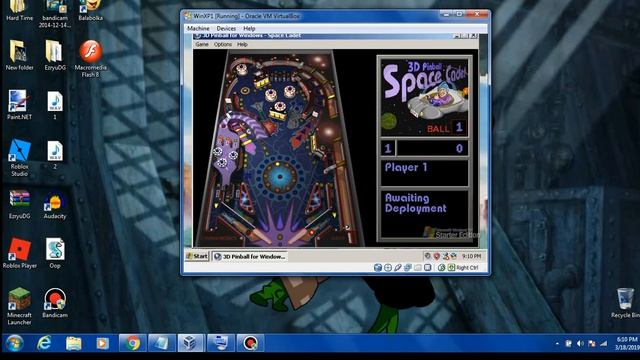Screen dimensions: 640x360
Task: Launch Roblox Studio shortcut
Action: pos(19,158)
